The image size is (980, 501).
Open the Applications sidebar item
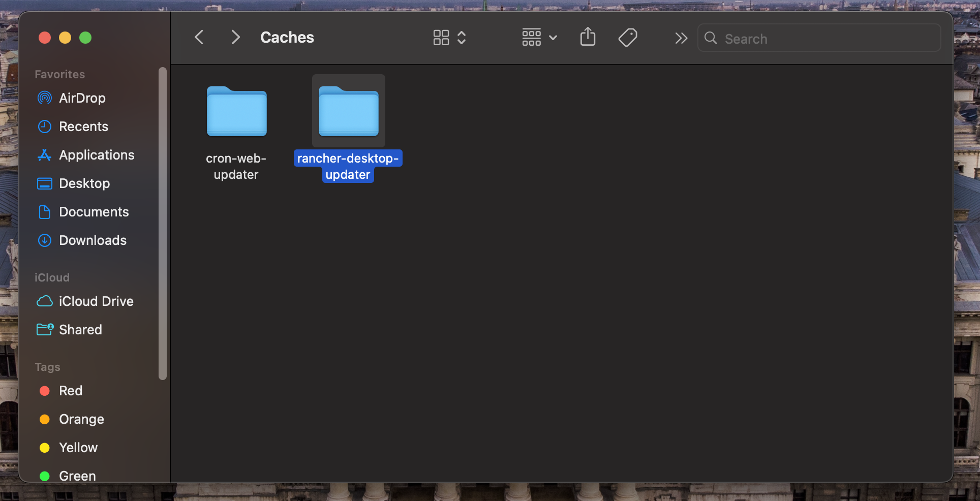click(x=97, y=154)
